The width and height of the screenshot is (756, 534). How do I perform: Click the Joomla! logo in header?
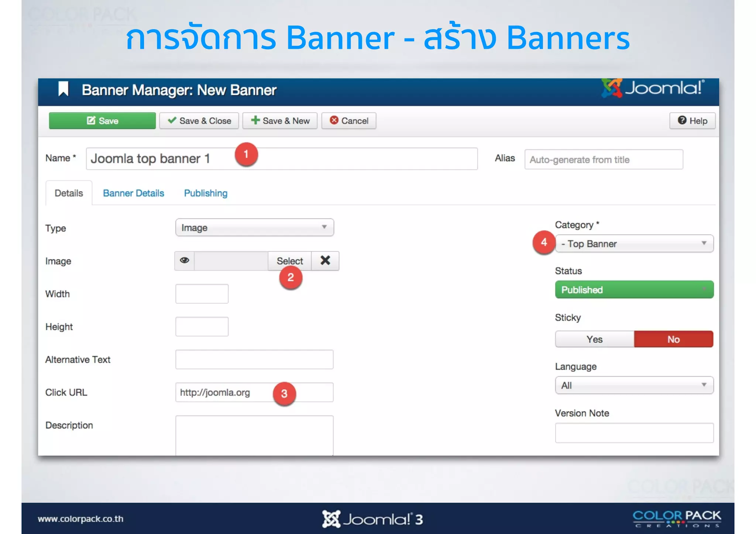[x=653, y=88]
